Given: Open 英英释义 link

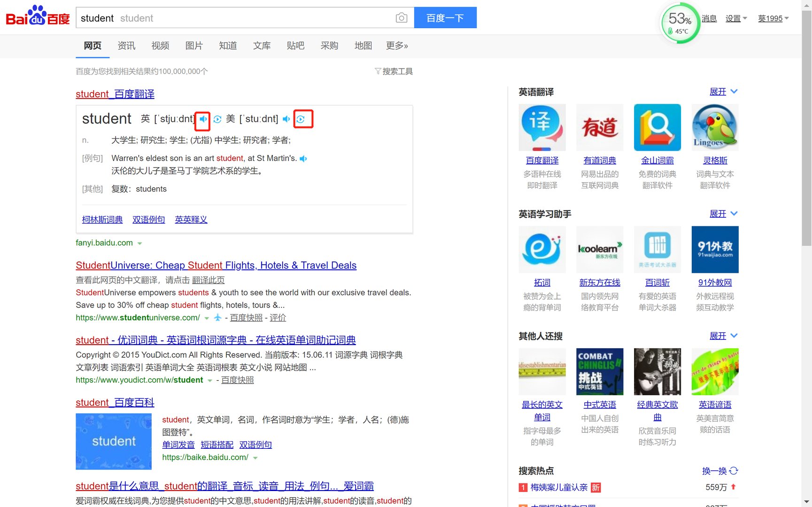Looking at the screenshot, I should tap(191, 220).
